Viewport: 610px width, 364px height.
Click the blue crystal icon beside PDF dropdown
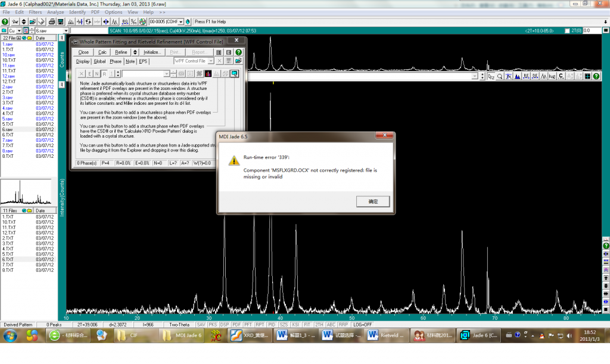pos(188,22)
